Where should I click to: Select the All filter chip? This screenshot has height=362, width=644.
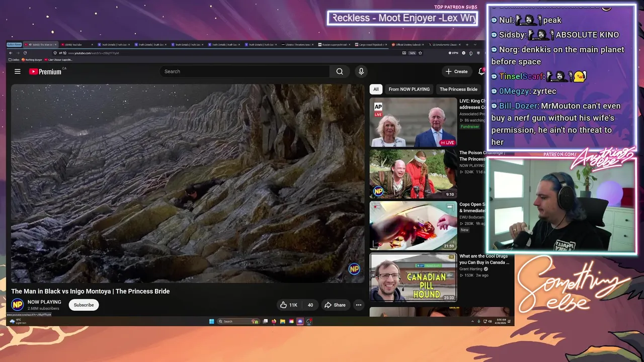[x=376, y=89]
